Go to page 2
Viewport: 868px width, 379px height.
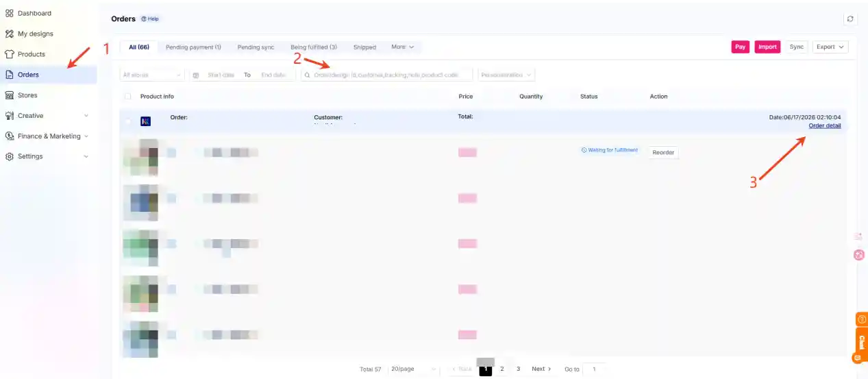pos(502,369)
